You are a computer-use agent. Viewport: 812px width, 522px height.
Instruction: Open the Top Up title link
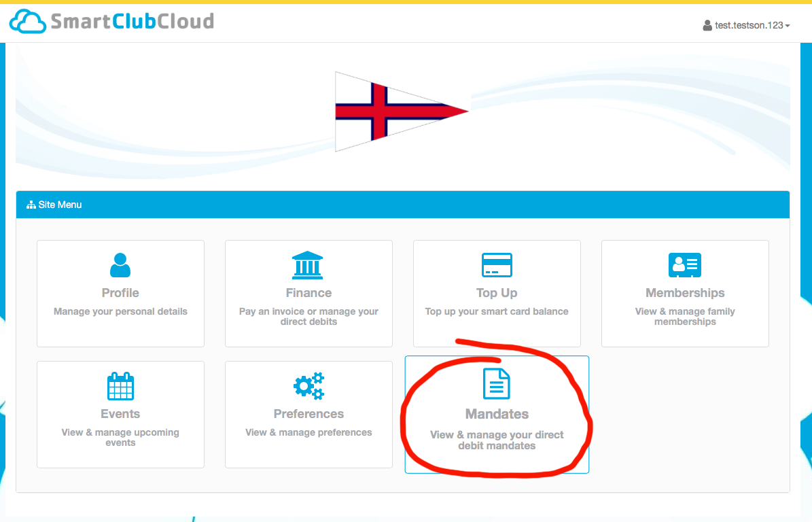pos(497,293)
